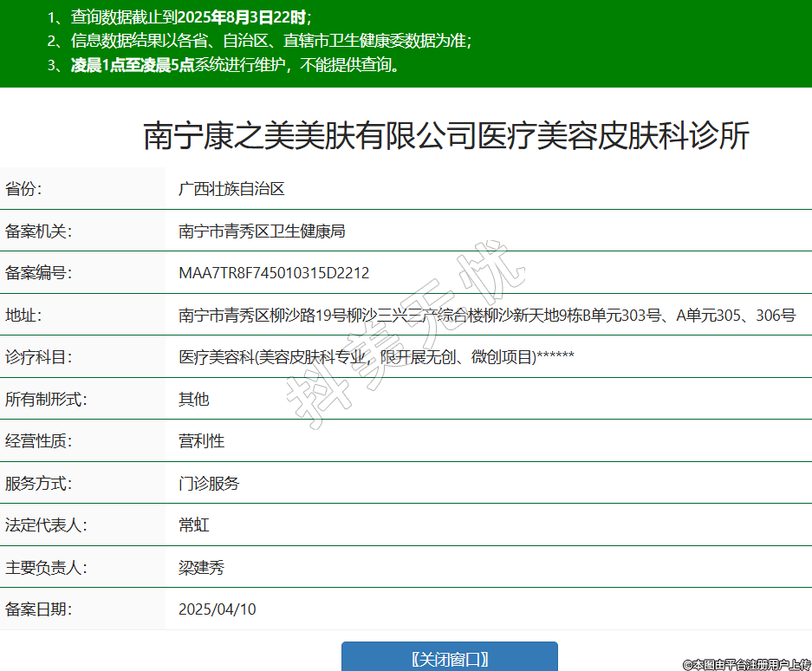Click the 医疗美容科 diagnosis subject value
This screenshot has width=812, height=671.
pyautogui.click(x=376, y=357)
